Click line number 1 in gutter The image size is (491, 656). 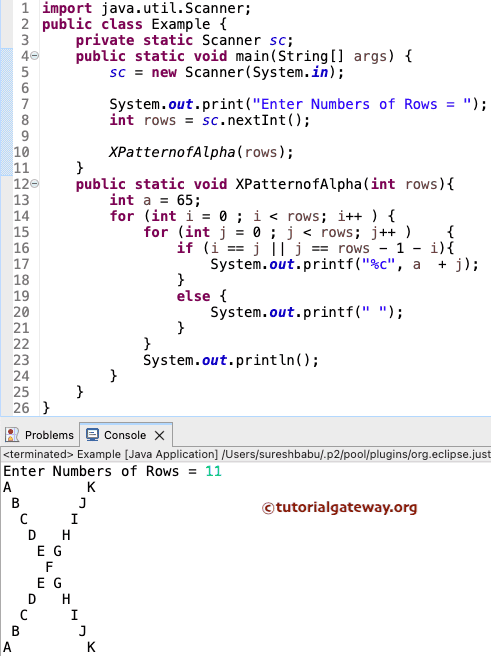click(x=25, y=8)
